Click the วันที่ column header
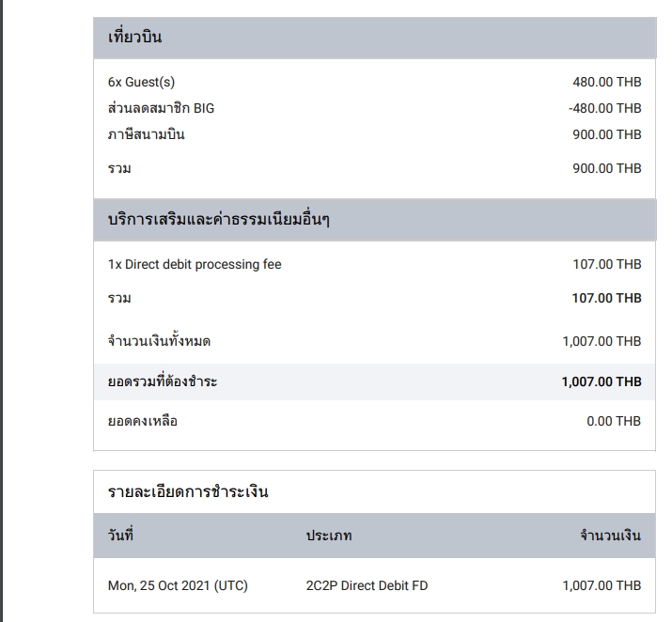The image size is (672, 622). coord(120,535)
